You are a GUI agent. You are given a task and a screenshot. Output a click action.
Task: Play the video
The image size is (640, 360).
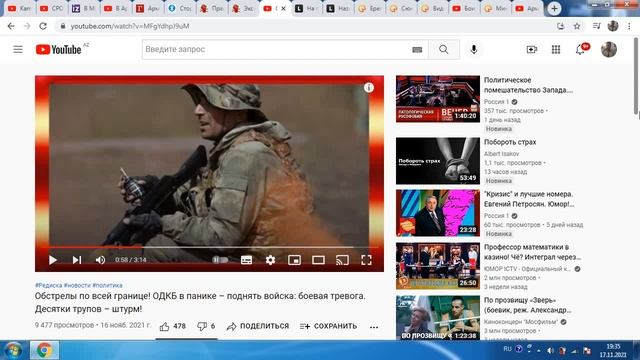(x=53, y=260)
